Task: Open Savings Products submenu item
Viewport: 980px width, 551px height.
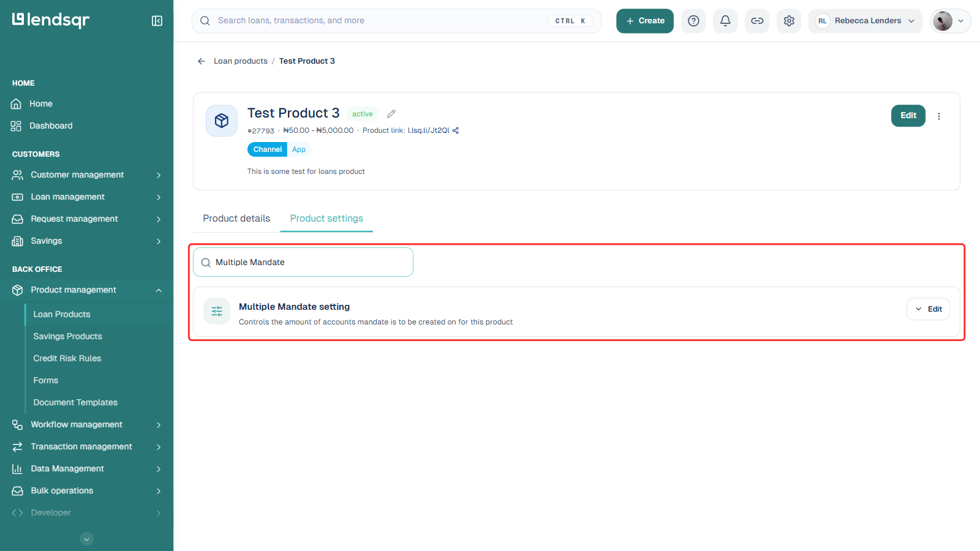Action: (x=68, y=337)
